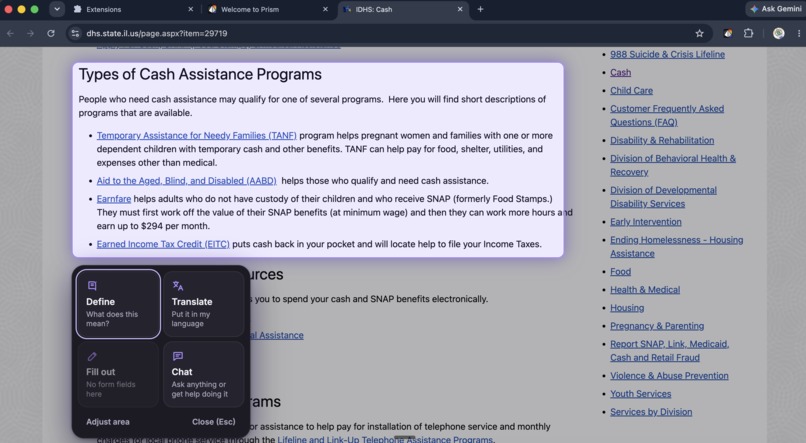Close the Extensions tab
The width and height of the screenshot is (806, 443).
pyautogui.click(x=191, y=9)
